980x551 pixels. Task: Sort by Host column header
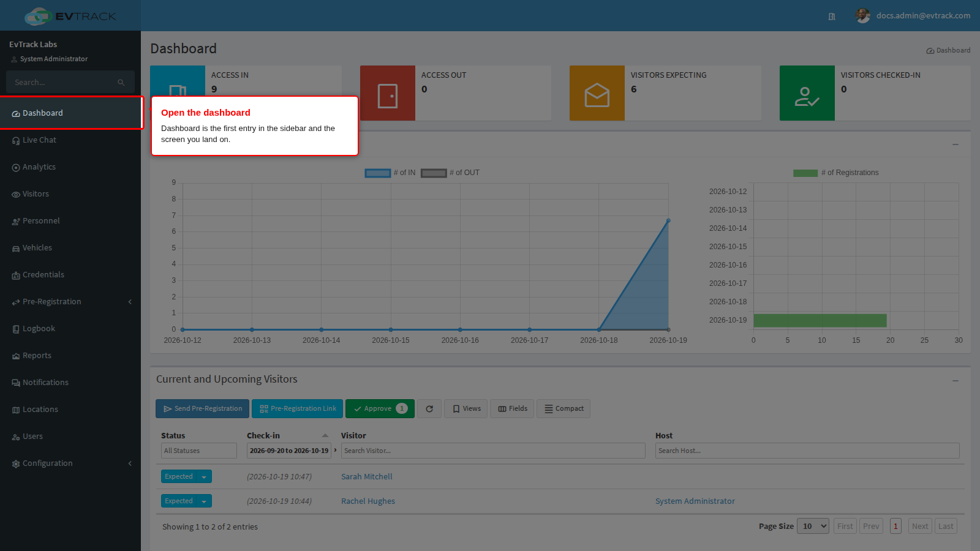(664, 436)
